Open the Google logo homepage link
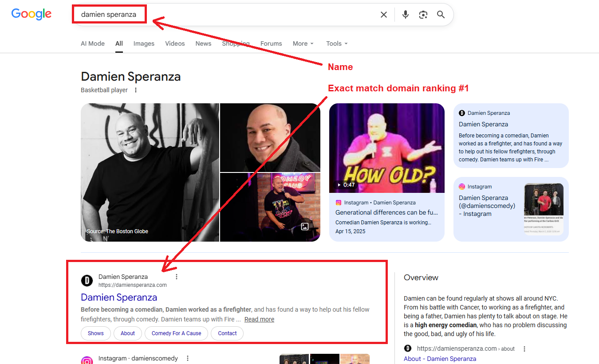This screenshot has height=364, width=599. click(32, 14)
